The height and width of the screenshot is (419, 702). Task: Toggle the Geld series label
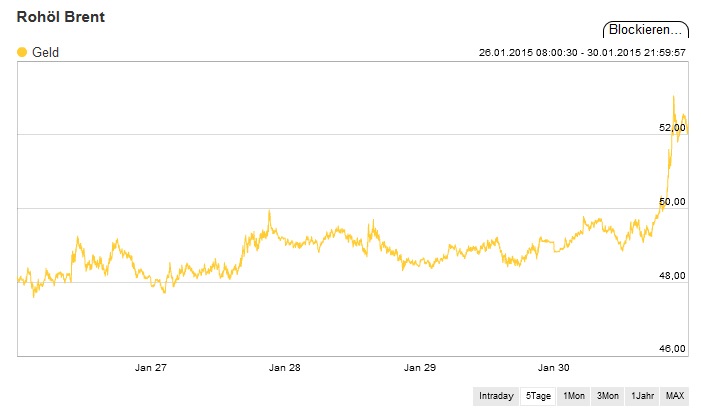click(x=46, y=52)
